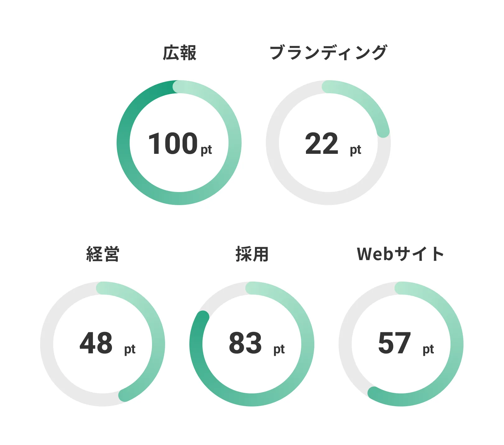Image resolution: width=504 pixels, height=445 pixels.
Task: Click the 48 score number
Action: pos(96,343)
